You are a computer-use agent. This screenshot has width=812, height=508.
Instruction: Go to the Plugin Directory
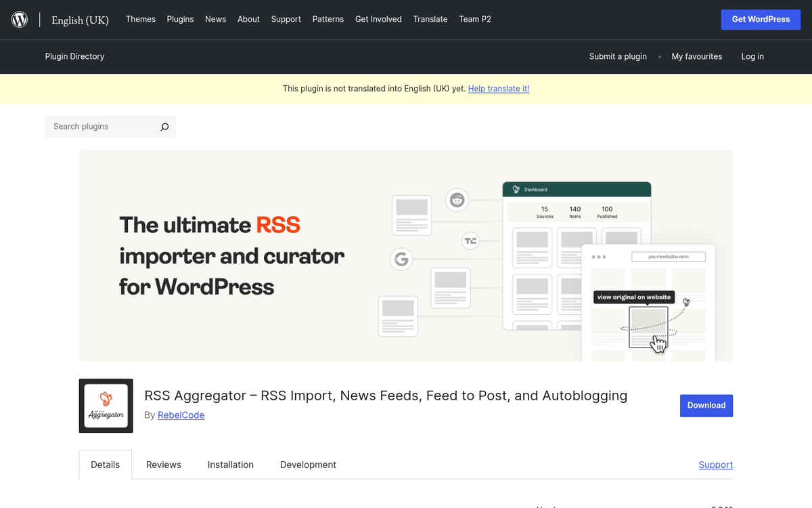tap(74, 57)
